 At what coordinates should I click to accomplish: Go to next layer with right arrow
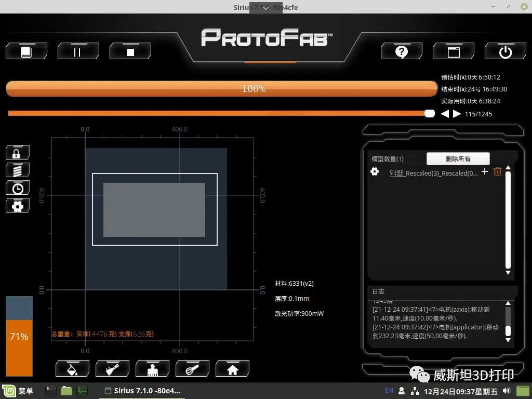point(457,114)
